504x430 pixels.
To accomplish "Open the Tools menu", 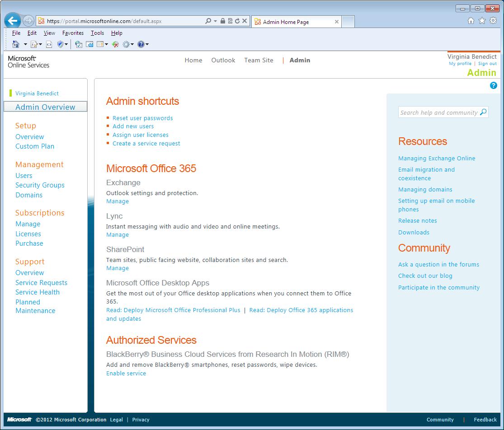I will pyautogui.click(x=97, y=33).
